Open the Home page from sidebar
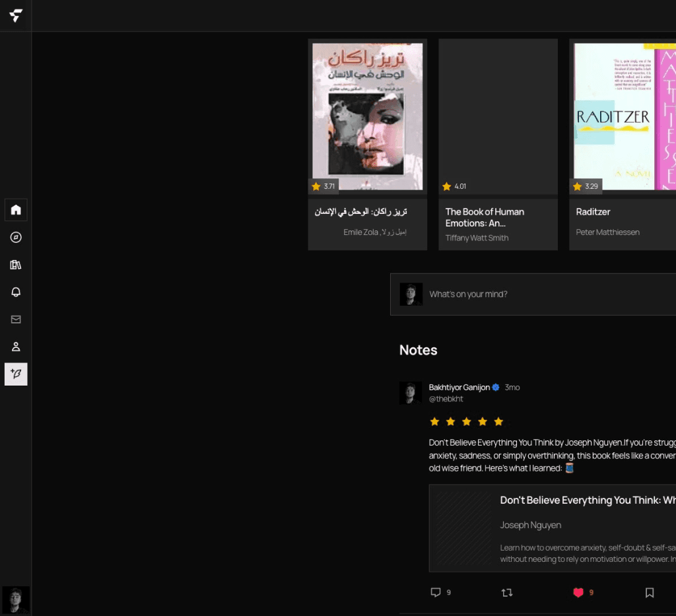The width and height of the screenshot is (676, 616). pos(16,210)
